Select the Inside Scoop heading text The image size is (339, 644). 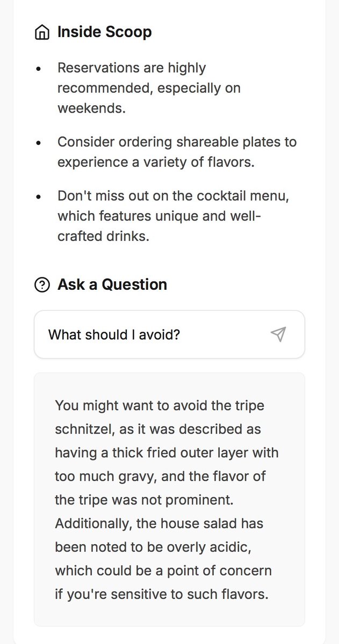coord(104,32)
